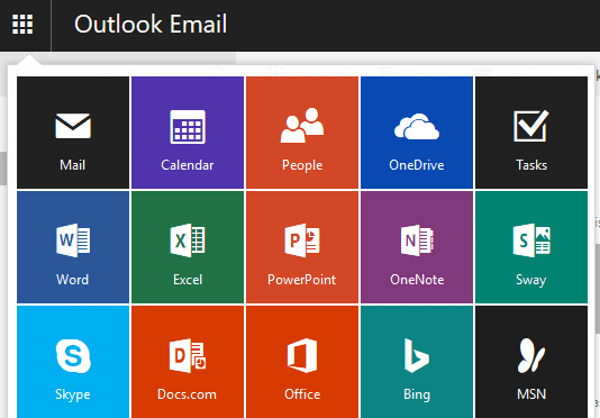Open the OneNote tile
This screenshot has height=418, width=600.
(417, 247)
